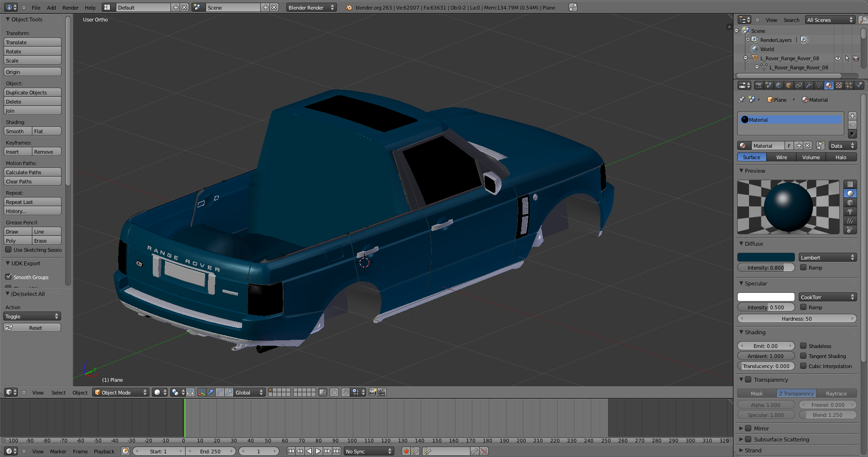Unlink the Material datablock with X
Screen dimensions: 868x457
tap(807, 146)
